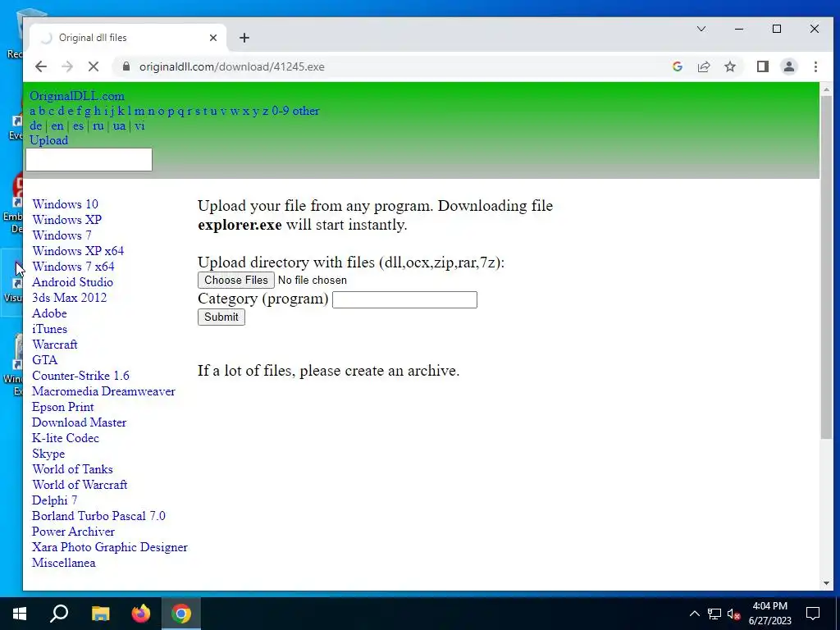Open network status tray icon
Screen dimensions: 840x630
click(714, 614)
